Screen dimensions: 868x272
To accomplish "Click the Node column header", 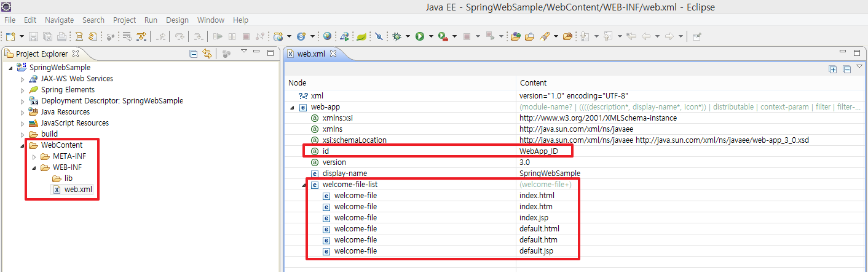I will point(298,82).
